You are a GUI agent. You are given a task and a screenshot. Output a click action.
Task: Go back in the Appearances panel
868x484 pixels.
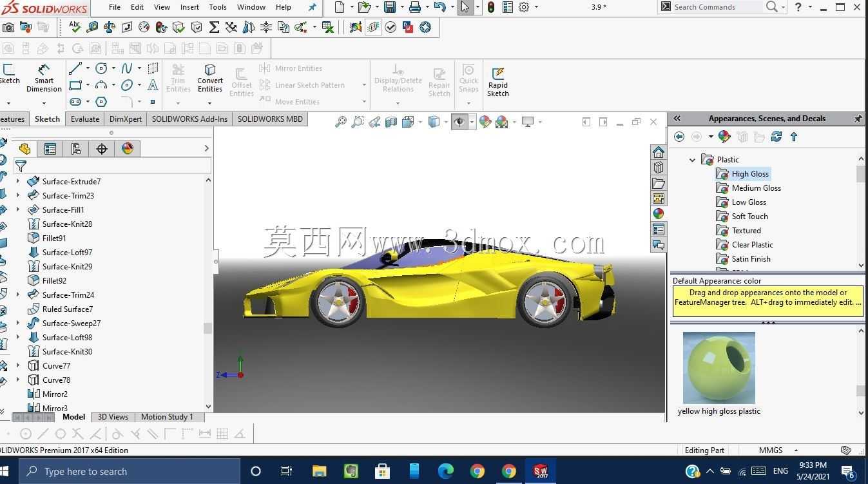click(x=679, y=137)
